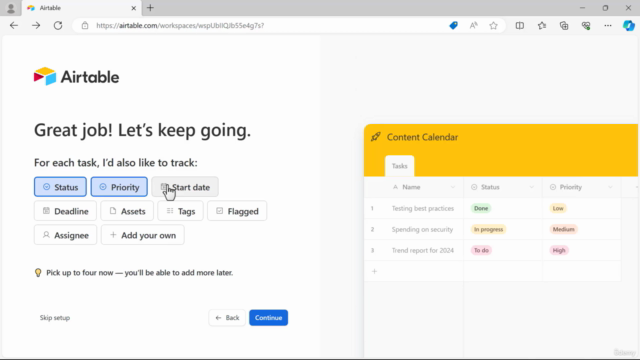Viewport: 640px width, 360px height.
Task: Refresh the Airtable page
Action: (x=58, y=25)
